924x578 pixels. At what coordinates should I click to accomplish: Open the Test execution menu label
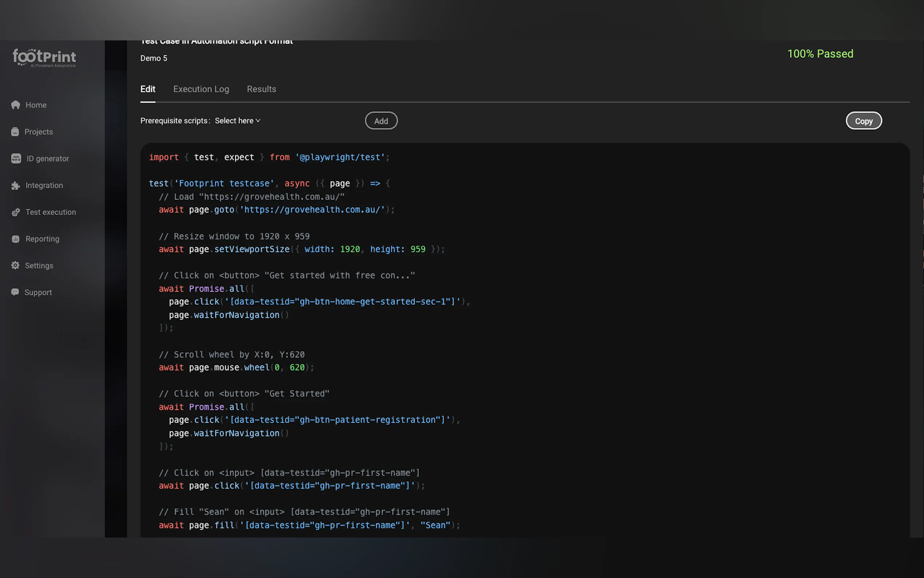click(x=51, y=212)
